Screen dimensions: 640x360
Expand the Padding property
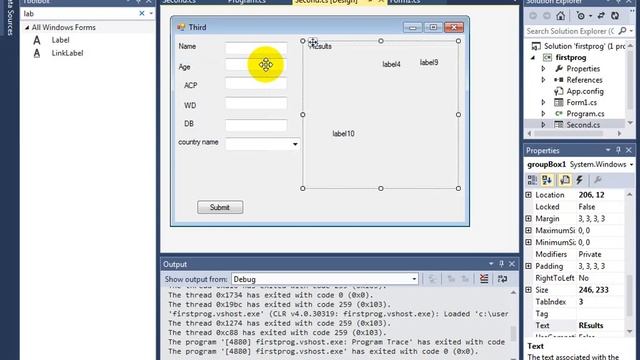pyautogui.click(x=529, y=266)
